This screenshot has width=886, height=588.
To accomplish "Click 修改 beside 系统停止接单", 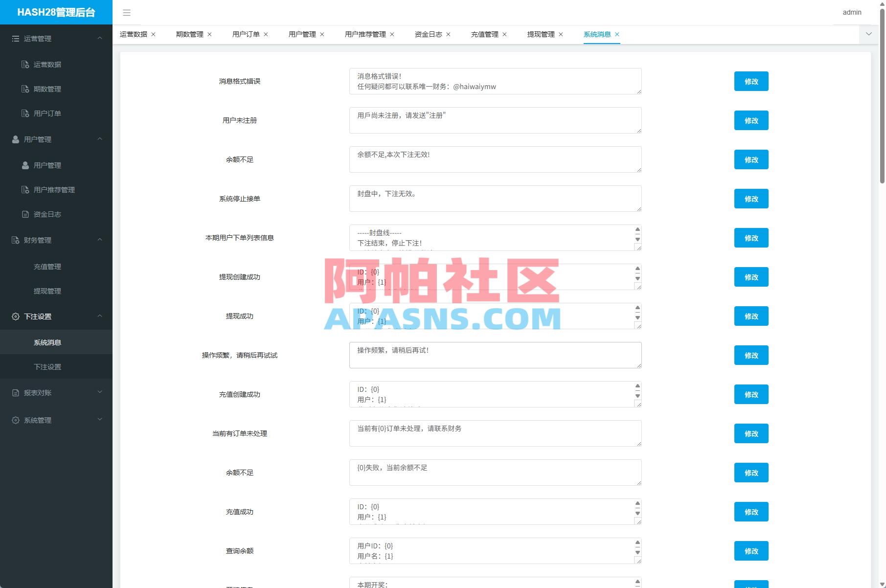I will [751, 199].
